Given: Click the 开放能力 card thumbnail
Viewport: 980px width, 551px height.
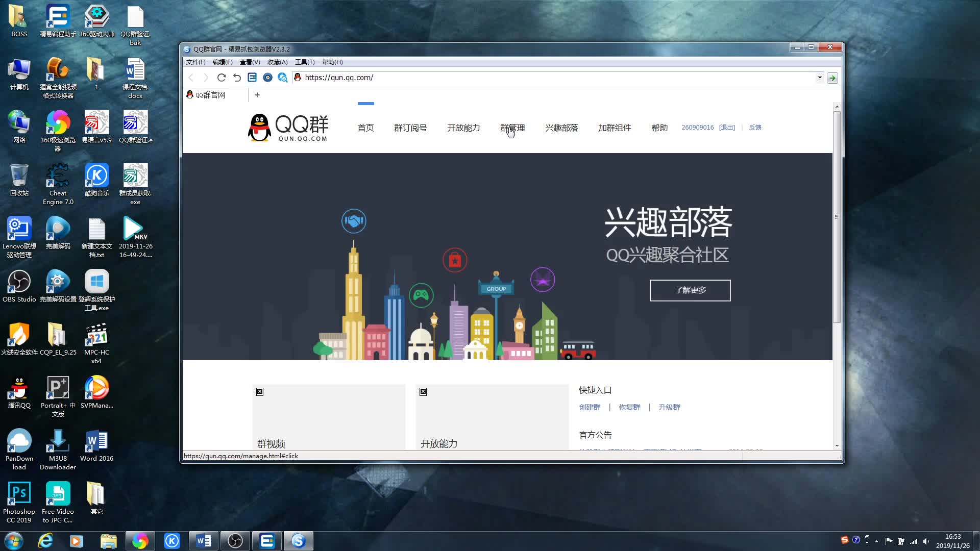Looking at the screenshot, I should [x=492, y=417].
